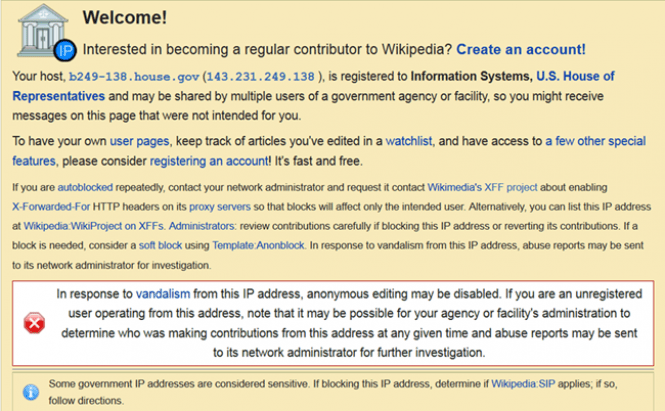Screen dimensions: 665x411
Task: Follow the registering an account link
Action: (x=209, y=161)
